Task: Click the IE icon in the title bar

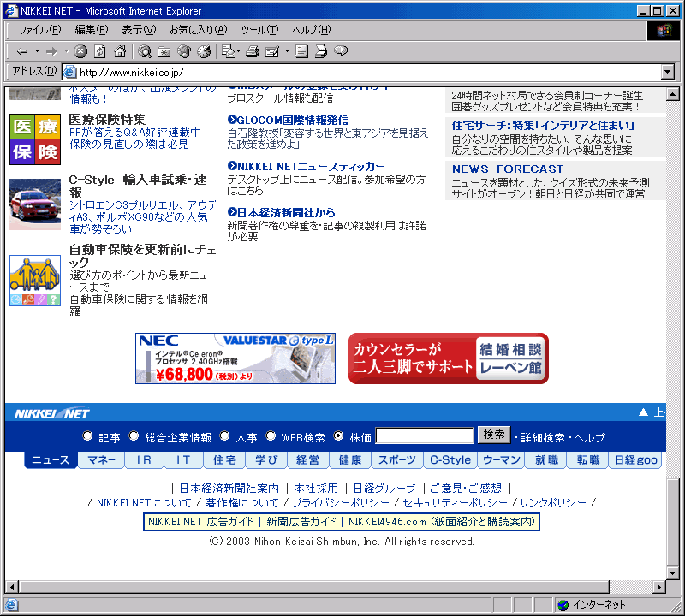Action: (x=11, y=10)
